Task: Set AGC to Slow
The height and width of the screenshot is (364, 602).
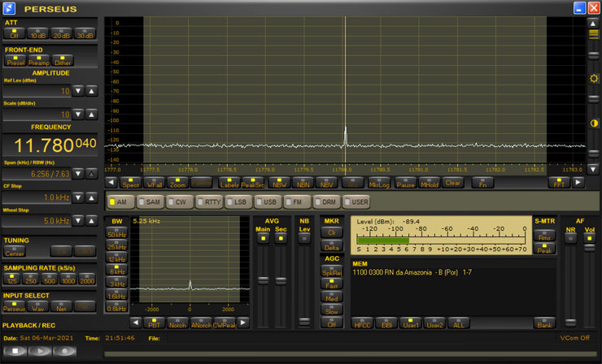Action: (x=331, y=310)
